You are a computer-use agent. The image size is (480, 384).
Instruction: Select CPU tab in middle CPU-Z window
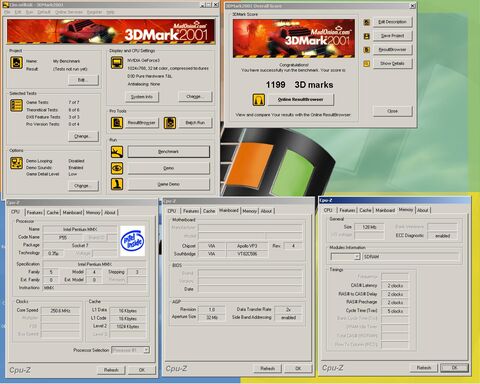[172, 211]
